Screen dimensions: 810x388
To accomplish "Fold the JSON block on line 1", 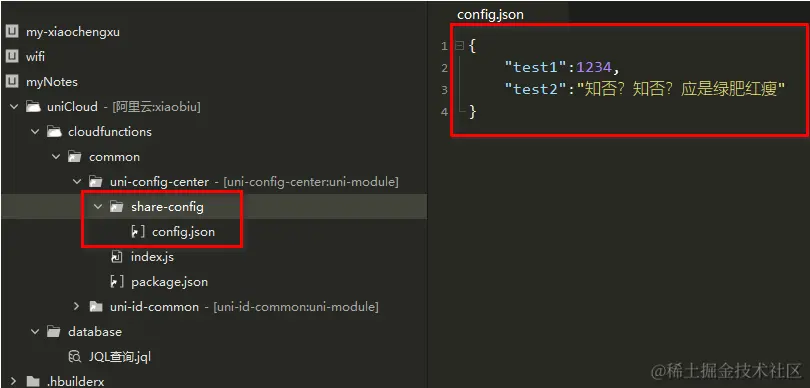I will pyautogui.click(x=459, y=46).
